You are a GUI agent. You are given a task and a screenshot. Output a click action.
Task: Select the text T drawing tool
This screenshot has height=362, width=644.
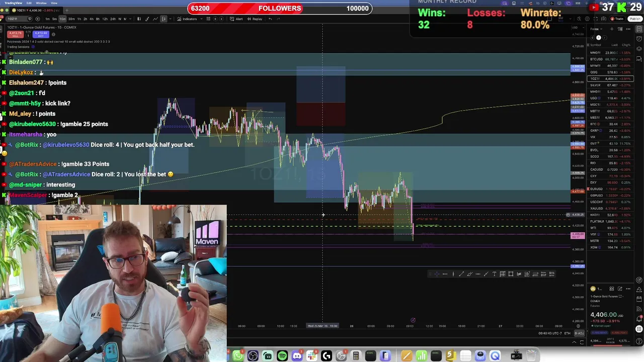494,274
